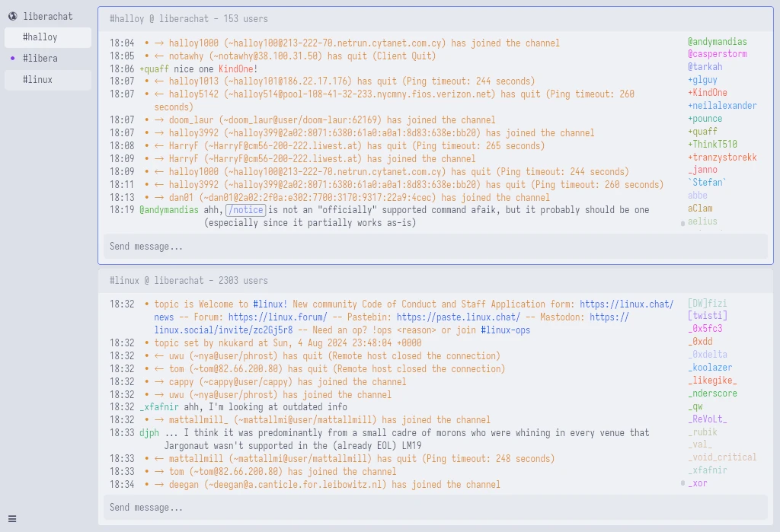Viewport: 780px width, 532px height.
Task: Select +tranzystorekk in the user list
Action: pyautogui.click(x=722, y=157)
